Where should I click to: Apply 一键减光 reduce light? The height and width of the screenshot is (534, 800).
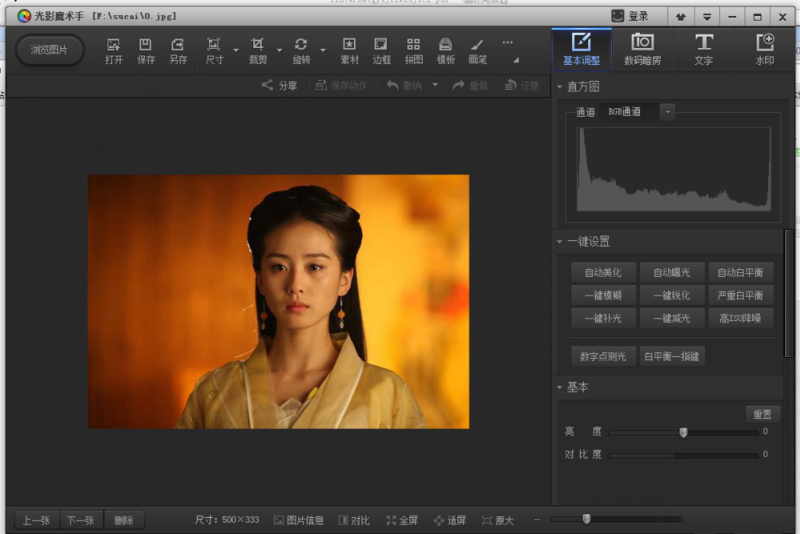click(672, 318)
